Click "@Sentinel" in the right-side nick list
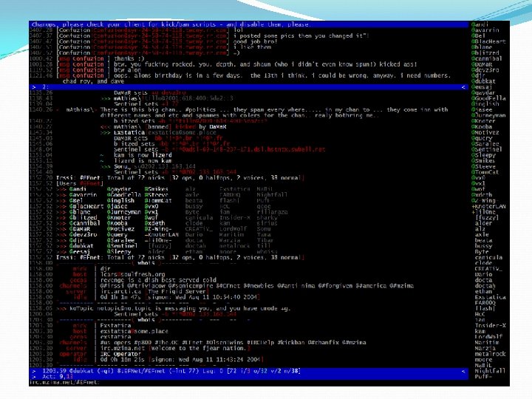This screenshot has width=532, height=399. coord(487,149)
